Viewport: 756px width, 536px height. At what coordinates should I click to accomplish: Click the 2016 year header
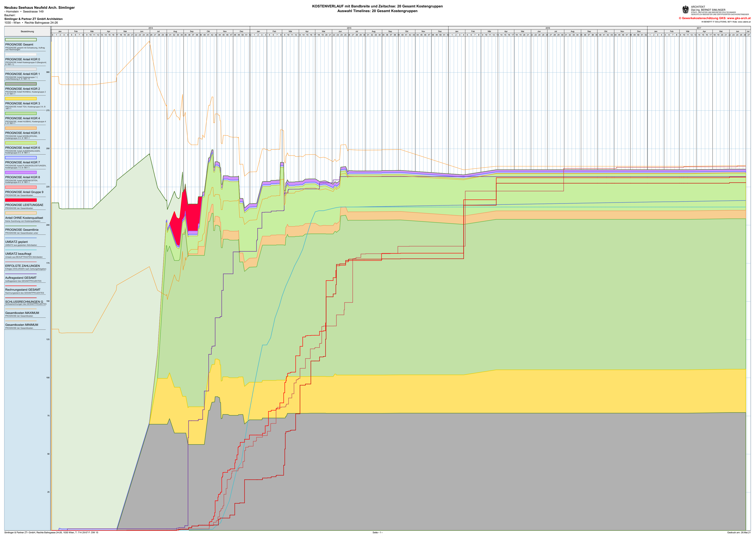click(548, 28)
